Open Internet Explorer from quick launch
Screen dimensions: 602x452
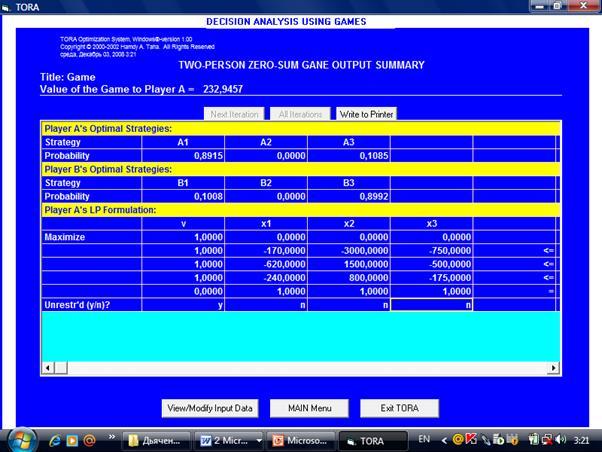point(55,440)
